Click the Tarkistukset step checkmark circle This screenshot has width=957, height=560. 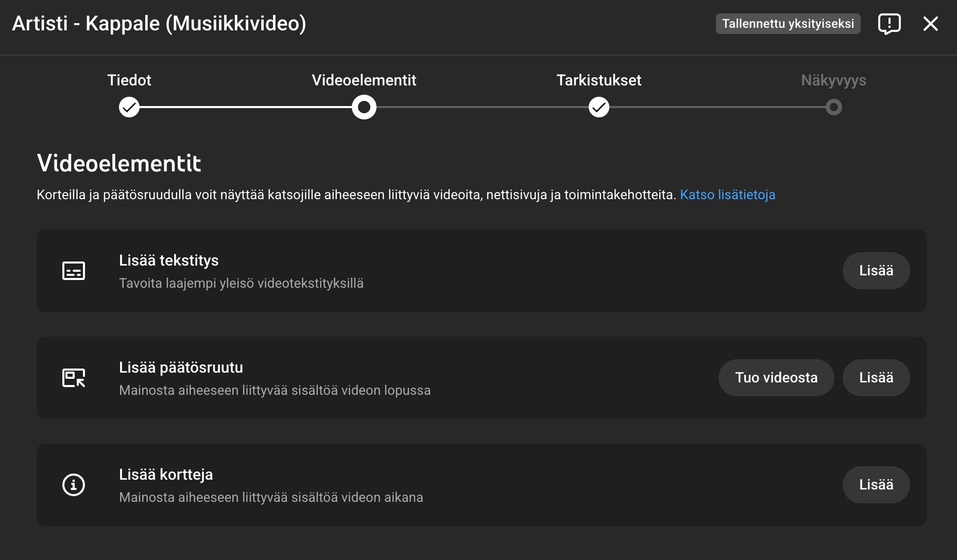[599, 107]
